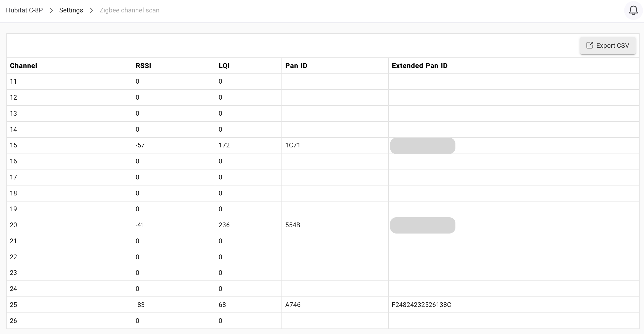Go to Hubitat C-8P breadcrumb link
The width and height of the screenshot is (644, 334).
[x=24, y=10]
